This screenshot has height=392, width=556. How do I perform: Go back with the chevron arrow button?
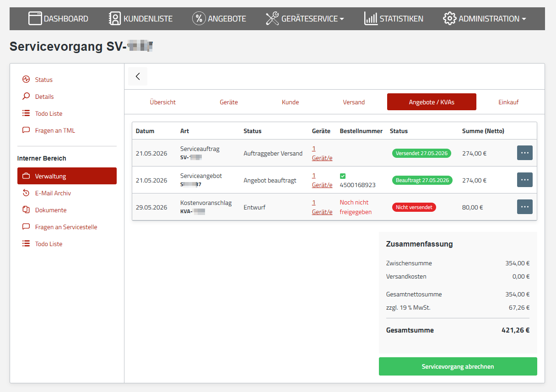coord(138,76)
